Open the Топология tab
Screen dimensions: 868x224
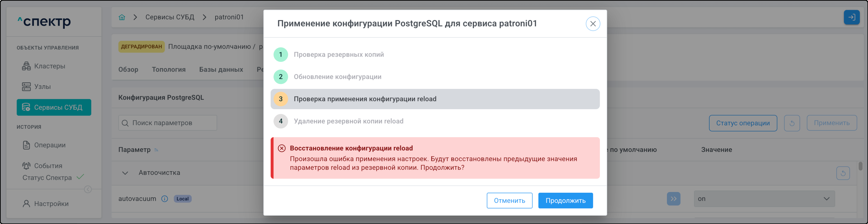click(x=169, y=70)
